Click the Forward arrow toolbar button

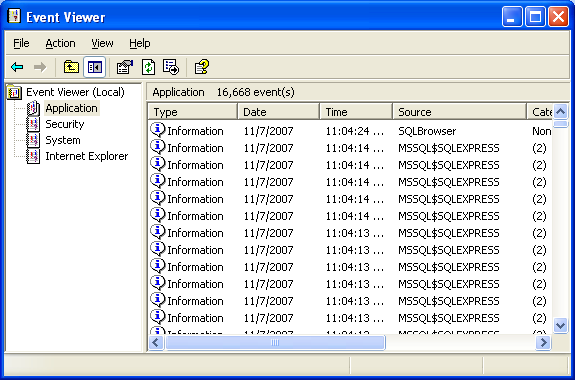pos(40,67)
